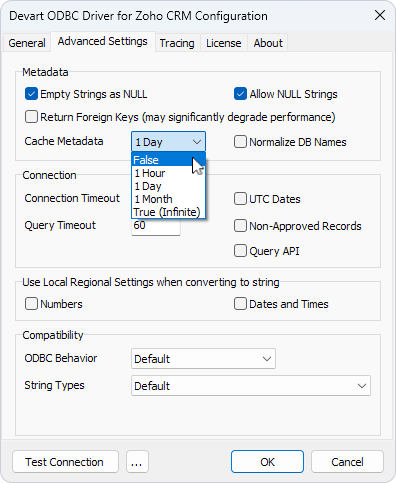Choose True (Infinite) cache option
This screenshot has height=483, width=396.
[x=168, y=212]
